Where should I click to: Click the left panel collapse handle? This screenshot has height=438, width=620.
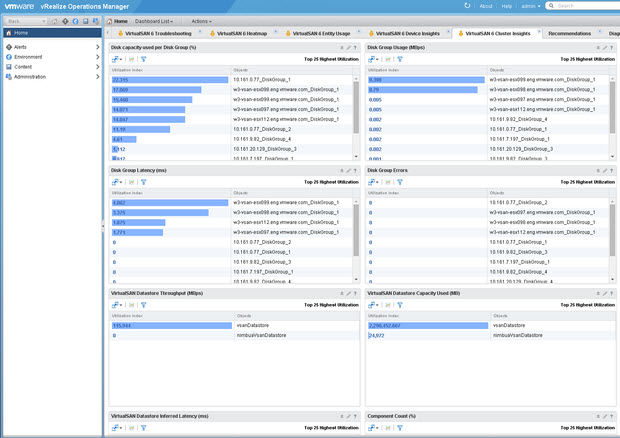pyautogui.click(x=103, y=226)
